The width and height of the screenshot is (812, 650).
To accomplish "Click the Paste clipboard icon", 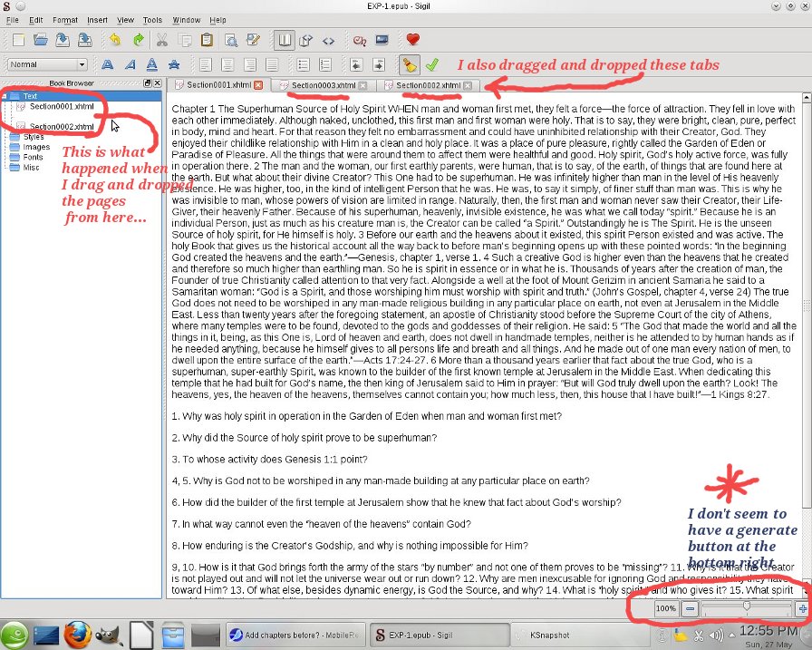I will [x=207, y=40].
